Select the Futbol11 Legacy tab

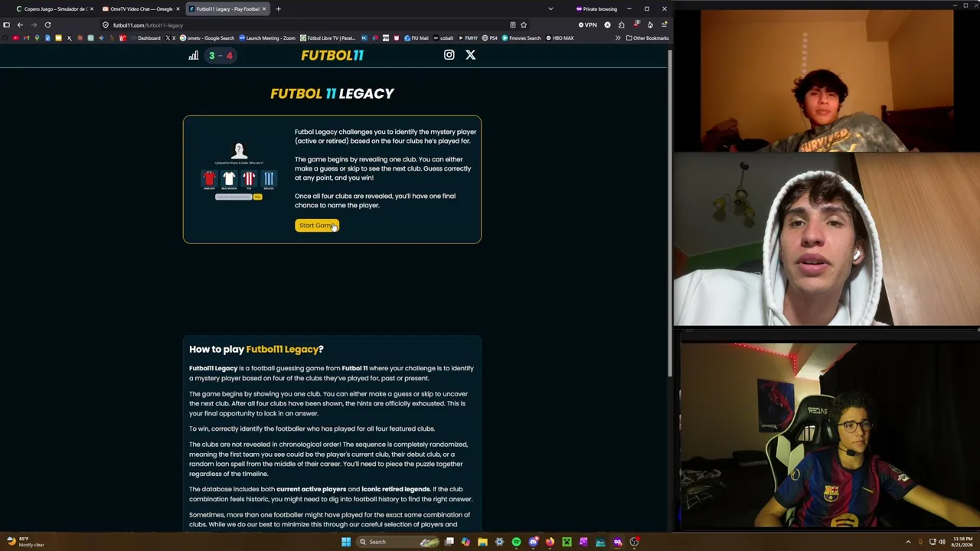pyautogui.click(x=227, y=9)
